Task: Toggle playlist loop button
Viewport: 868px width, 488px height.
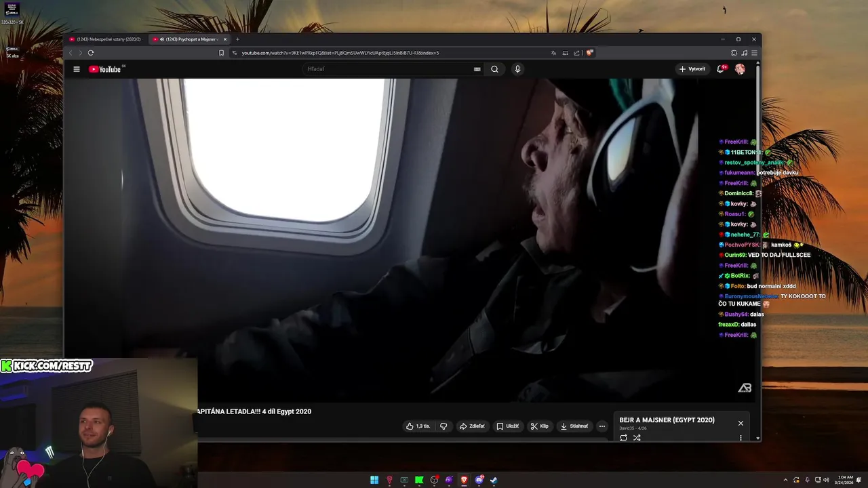Action: tap(623, 438)
